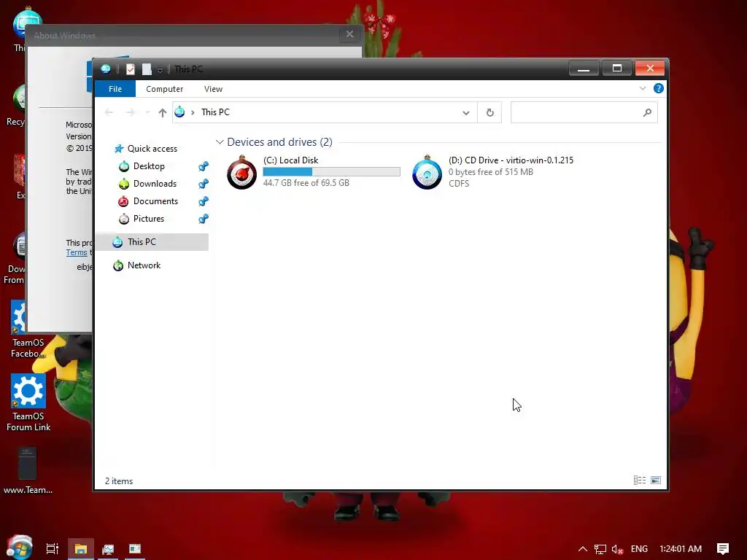
Task: Click the '2 items' status bar text
Action: 119,481
